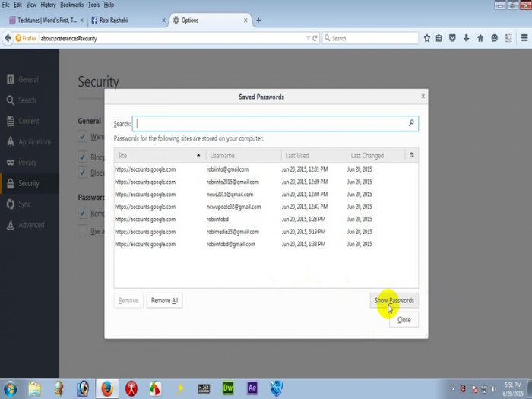Open the hamburger menu button
This screenshot has width=532, height=399.
coord(524,38)
